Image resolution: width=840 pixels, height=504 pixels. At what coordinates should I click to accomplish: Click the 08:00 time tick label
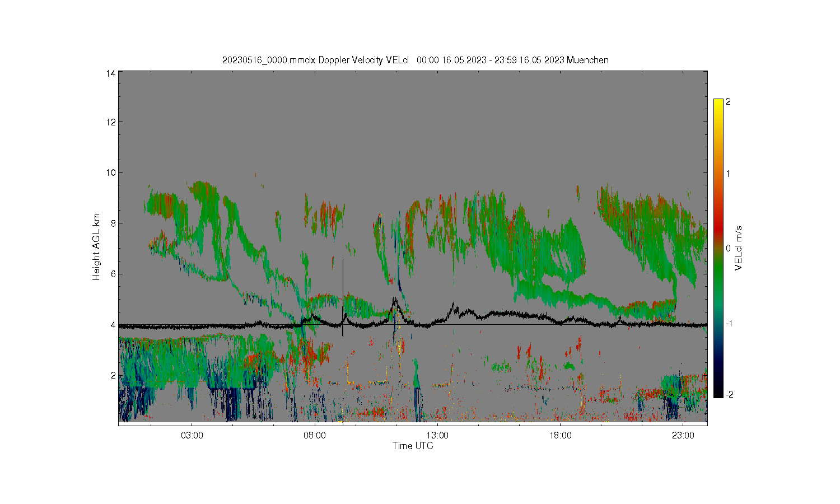[315, 435]
